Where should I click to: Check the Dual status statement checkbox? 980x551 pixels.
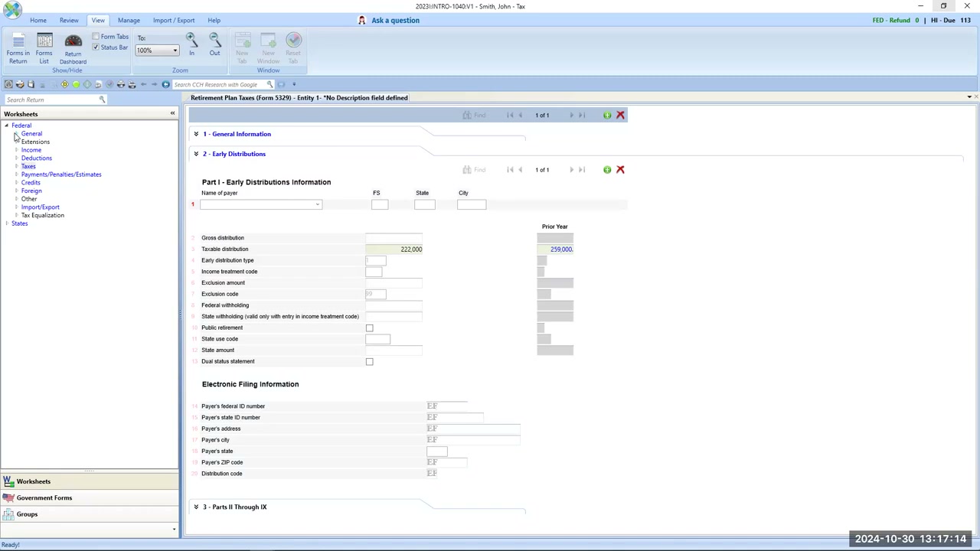click(369, 362)
